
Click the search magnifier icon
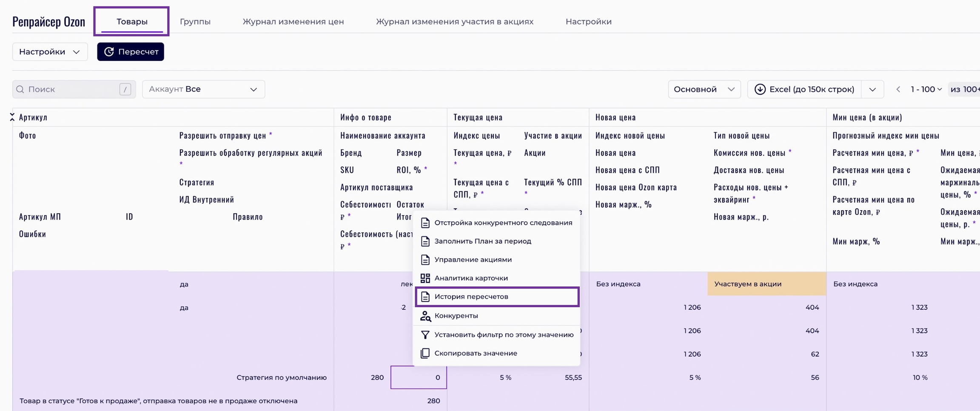(20, 89)
